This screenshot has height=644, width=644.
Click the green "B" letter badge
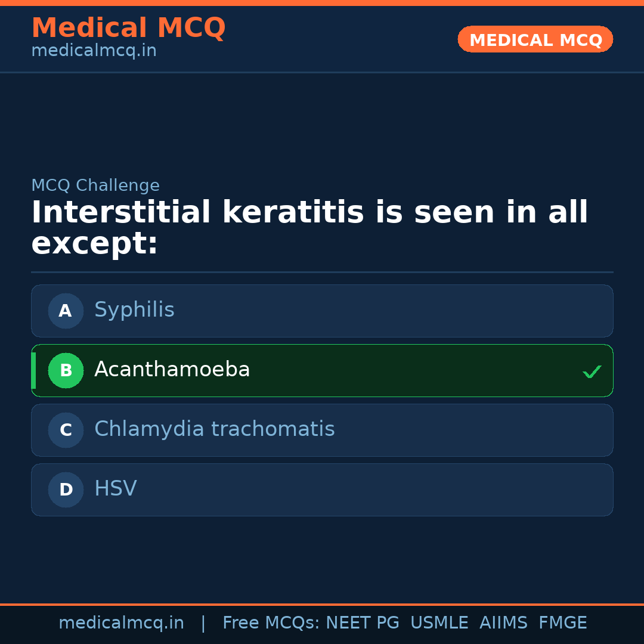pyautogui.click(x=66, y=370)
